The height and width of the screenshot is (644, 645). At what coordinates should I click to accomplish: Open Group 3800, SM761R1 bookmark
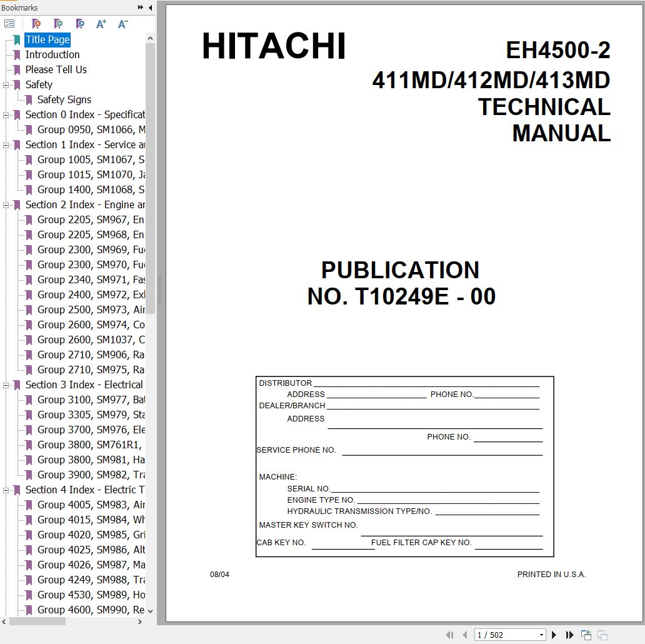click(89, 445)
